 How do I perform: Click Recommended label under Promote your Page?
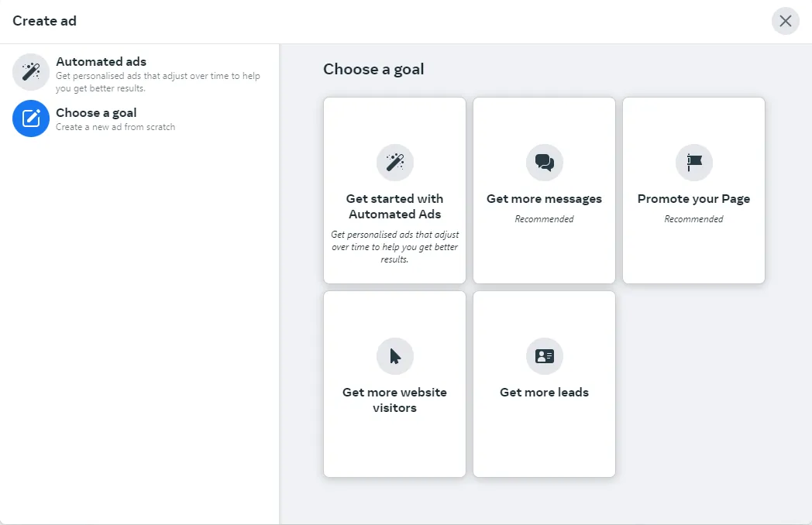[694, 219]
